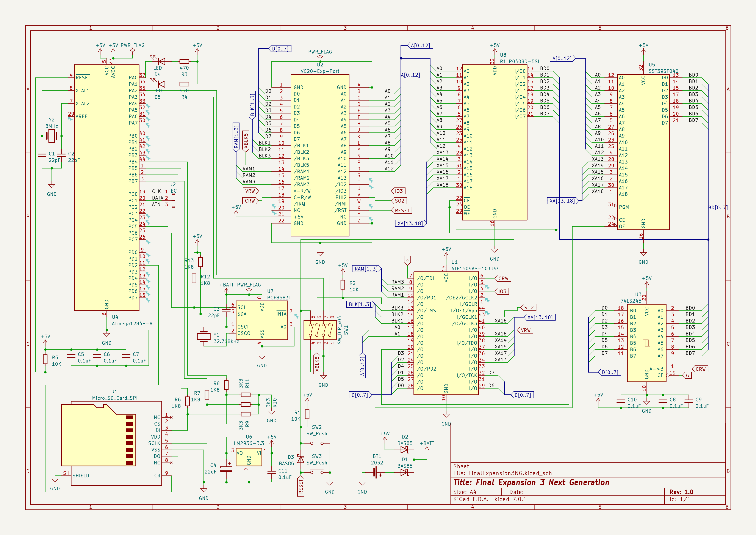
Task: Select the R3 470 resistor symbol
Action: [x=184, y=61]
